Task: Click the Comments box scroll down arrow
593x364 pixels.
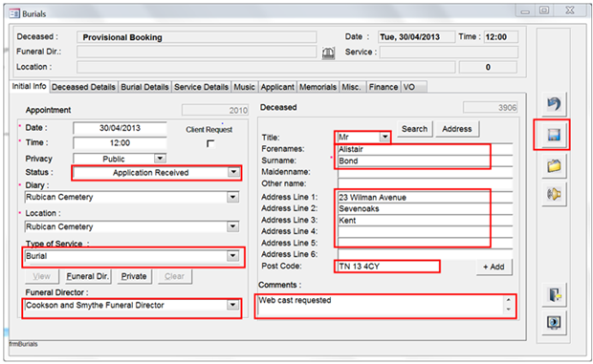Action: click(509, 310)
